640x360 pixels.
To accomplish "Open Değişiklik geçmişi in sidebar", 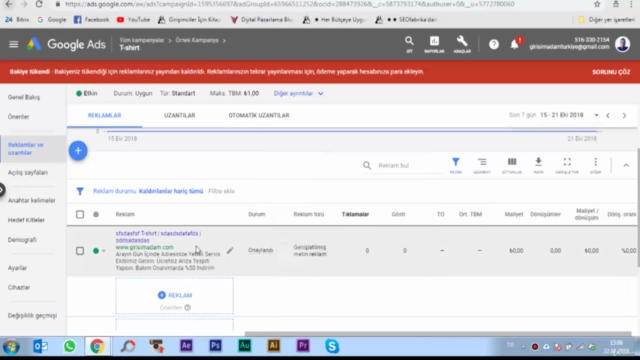I will pyautogui.click(x=33, y=316).
